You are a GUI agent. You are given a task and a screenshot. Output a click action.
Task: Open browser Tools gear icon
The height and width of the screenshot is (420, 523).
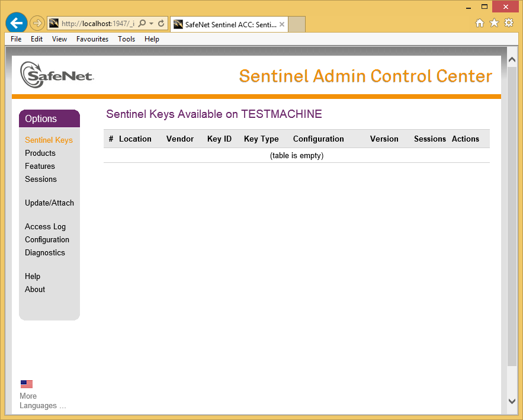(x=509, y=23)
